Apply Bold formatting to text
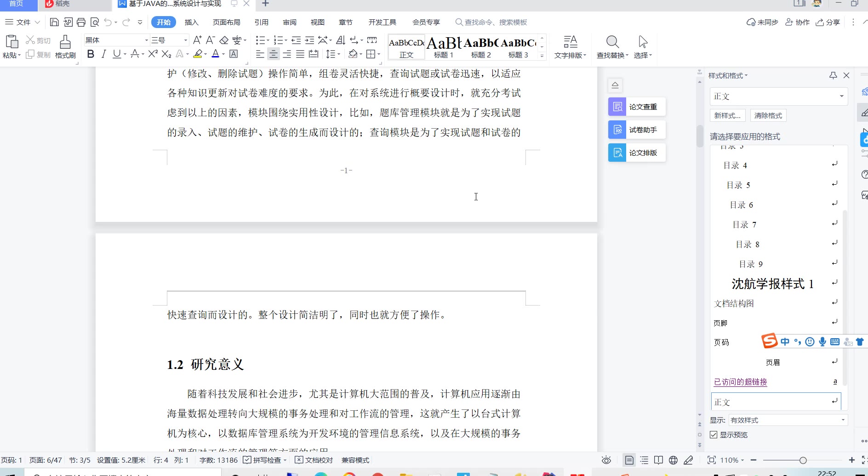868x476 pixels. (x=91, y=54)
